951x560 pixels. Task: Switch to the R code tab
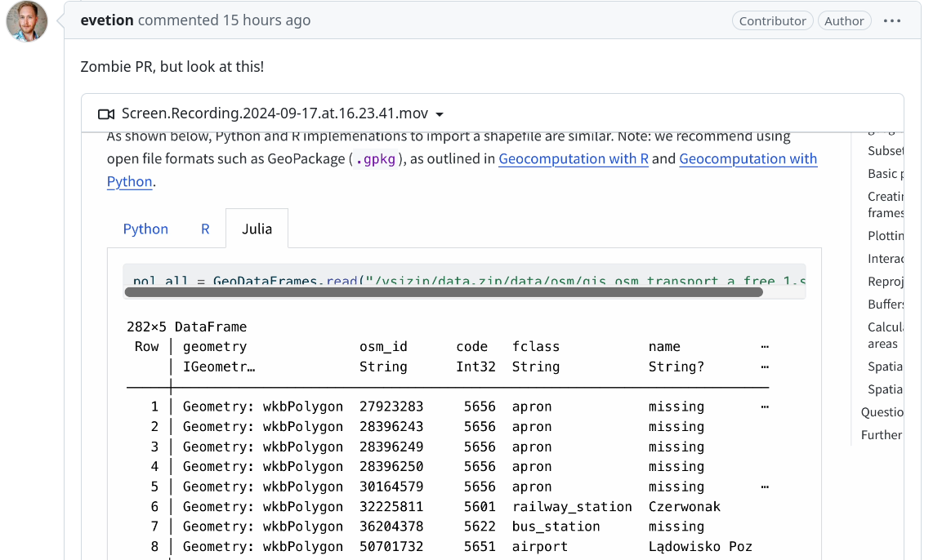pos(205,229)
